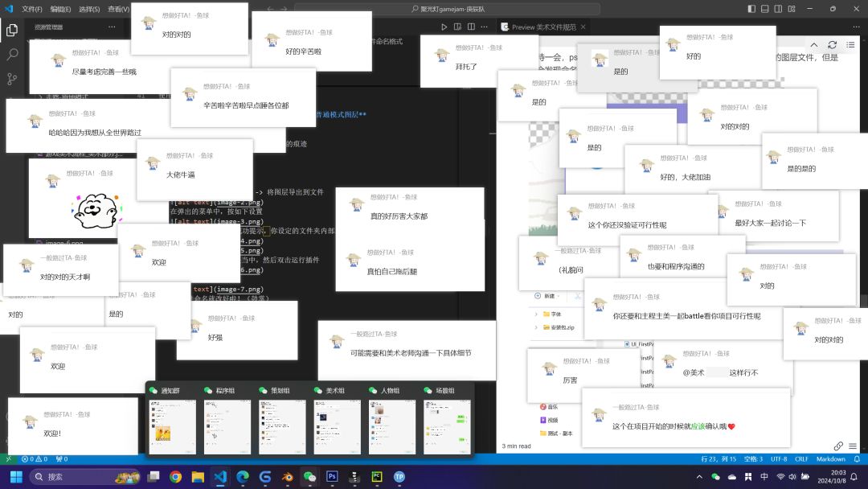Open the Search view in activity bar
868x489 pixels.
(11, 54)
